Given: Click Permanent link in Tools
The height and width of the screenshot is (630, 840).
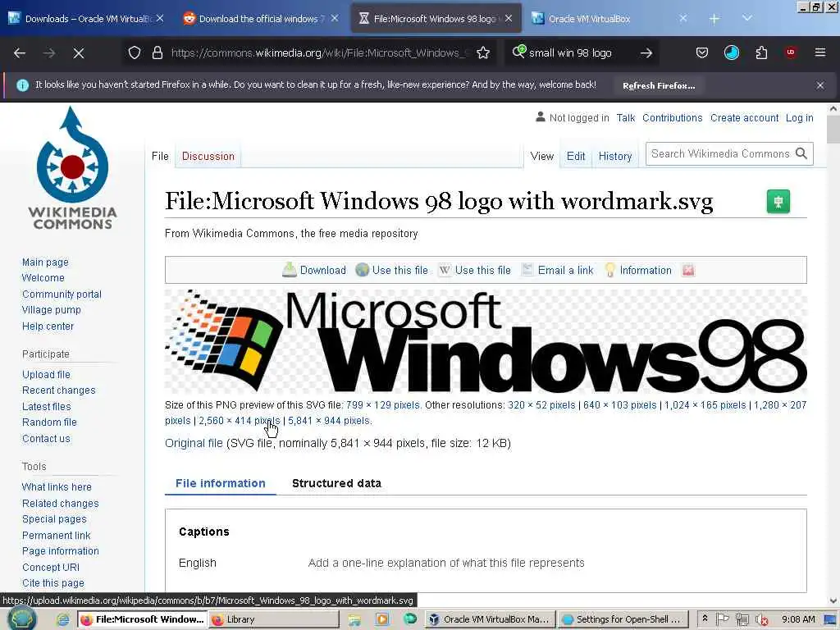Looking at the screenshot, I should pyautogui.click(x=57, y=535).
